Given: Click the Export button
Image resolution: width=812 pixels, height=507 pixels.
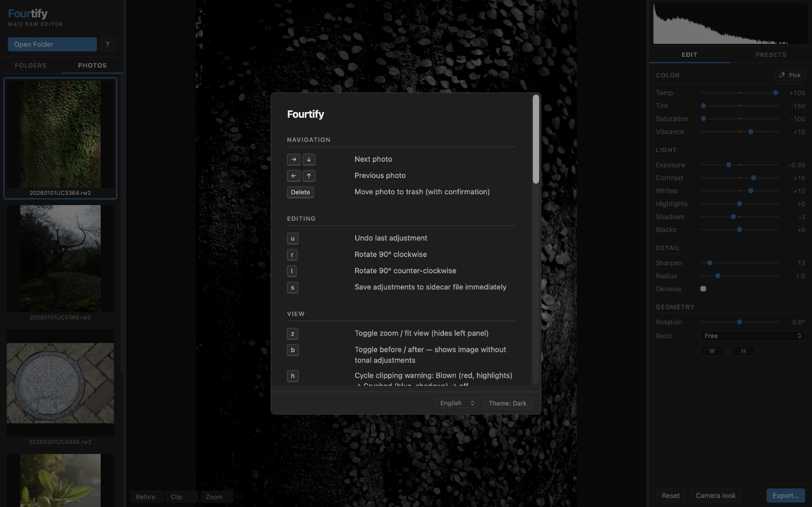Looking at the screenshot, I should pos(785,496).
